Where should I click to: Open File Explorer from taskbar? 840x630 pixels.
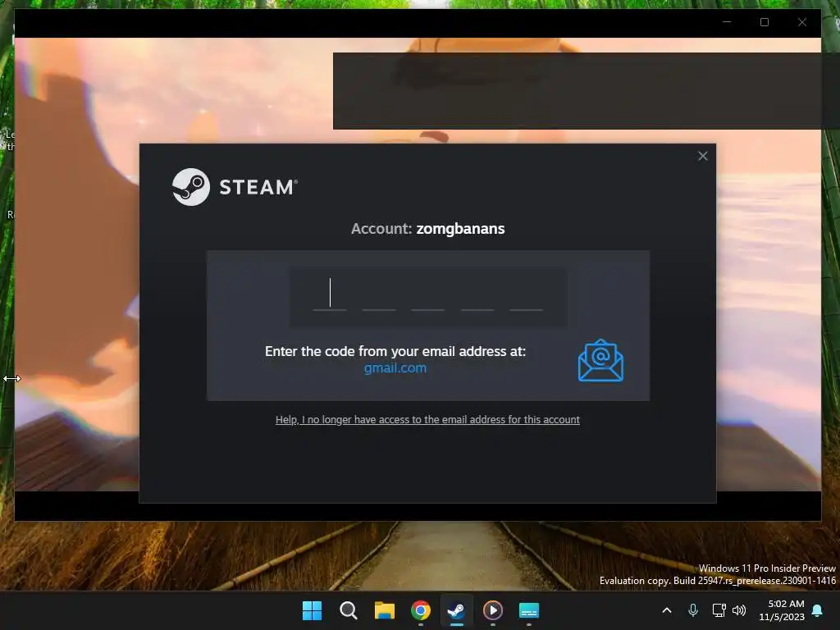click(x=384, y=610)
